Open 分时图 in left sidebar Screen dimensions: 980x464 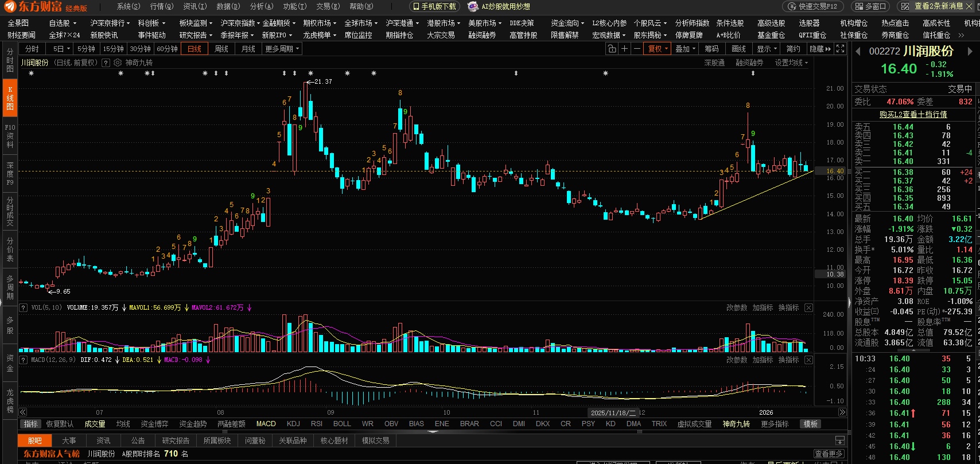click(10, 60)
